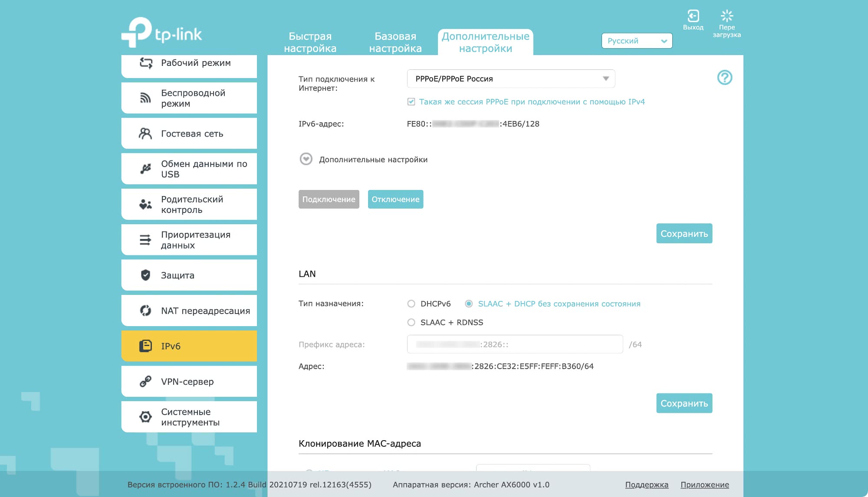Image resolution: width=868 pixels, height=497 pixels.
Task: Toggle the same PPPoE session checkbox
Action: (411, 102)
